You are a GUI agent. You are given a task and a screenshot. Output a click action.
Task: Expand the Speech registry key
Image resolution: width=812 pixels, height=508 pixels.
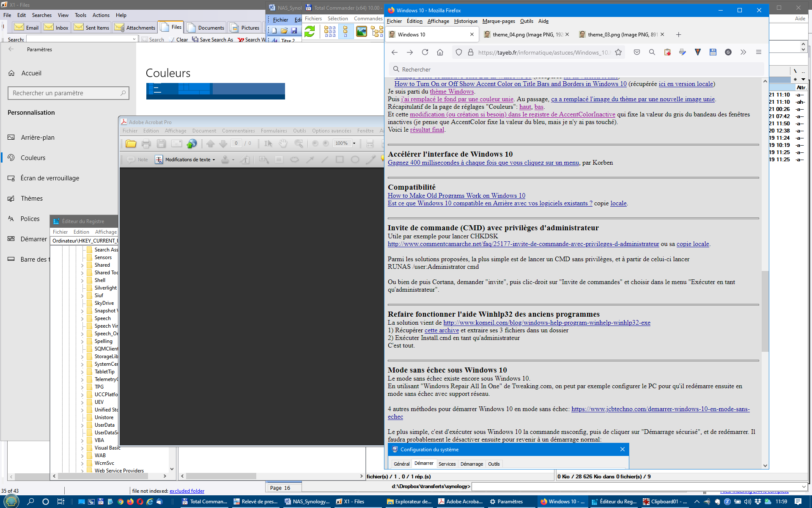point(82,319)
